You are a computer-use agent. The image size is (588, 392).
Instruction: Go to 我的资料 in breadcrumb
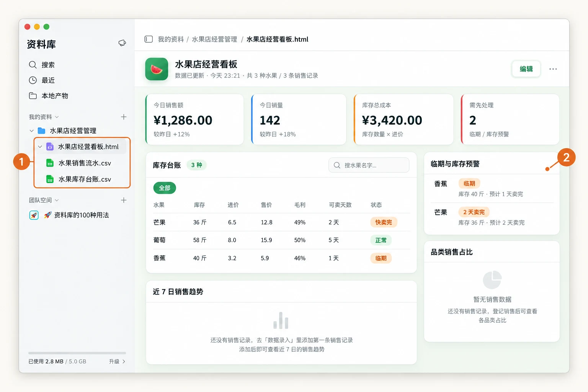[x=171, y=39]
